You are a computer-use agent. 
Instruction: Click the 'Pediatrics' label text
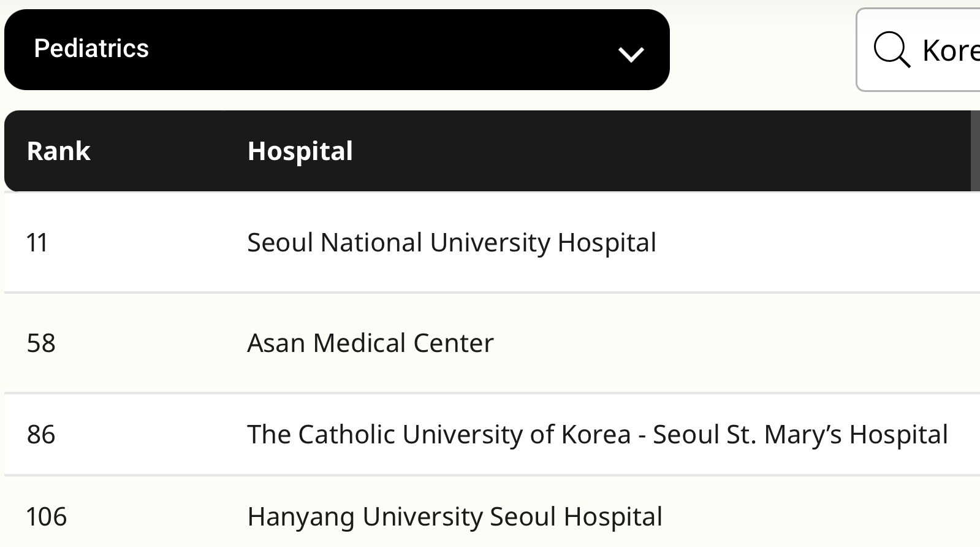[x=91, y=48]
